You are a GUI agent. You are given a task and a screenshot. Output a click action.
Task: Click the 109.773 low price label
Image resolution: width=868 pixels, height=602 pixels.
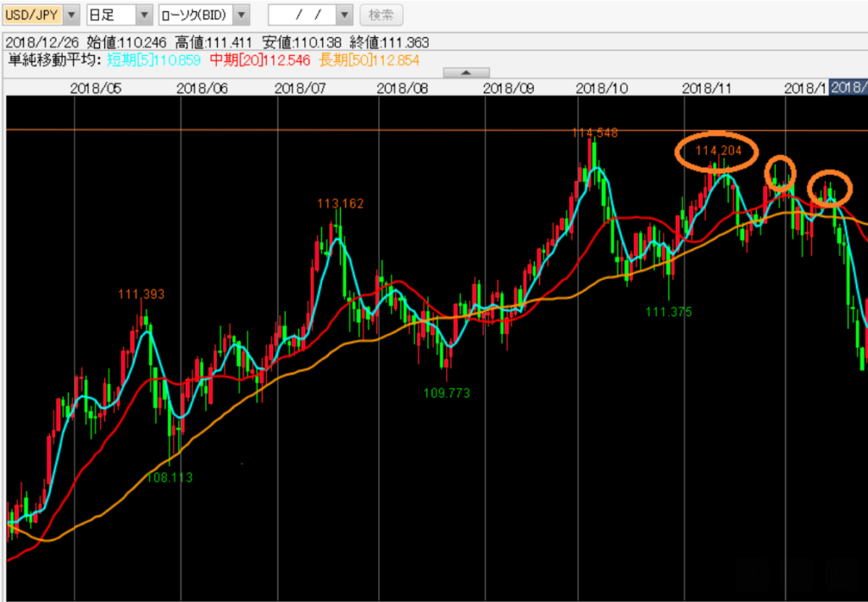tap(446, 393)
